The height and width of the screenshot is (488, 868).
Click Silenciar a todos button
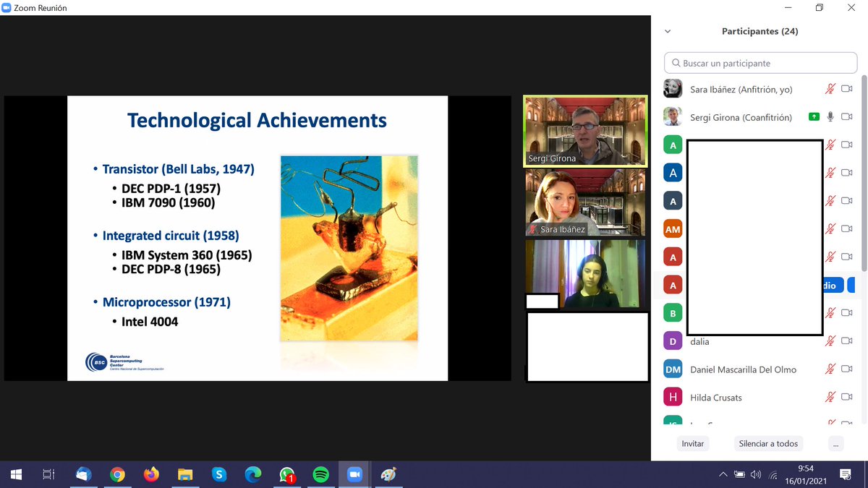coord(768,444)
